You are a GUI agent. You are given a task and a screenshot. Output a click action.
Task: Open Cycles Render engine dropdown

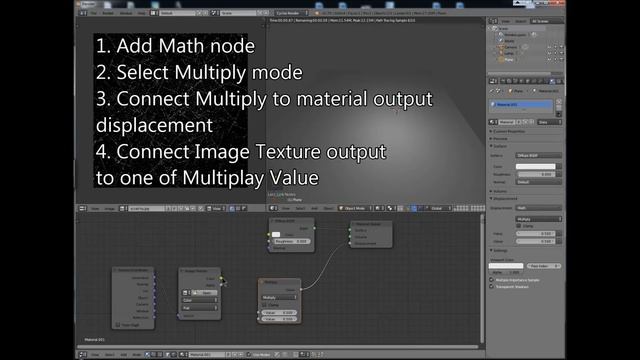[292, 13]
